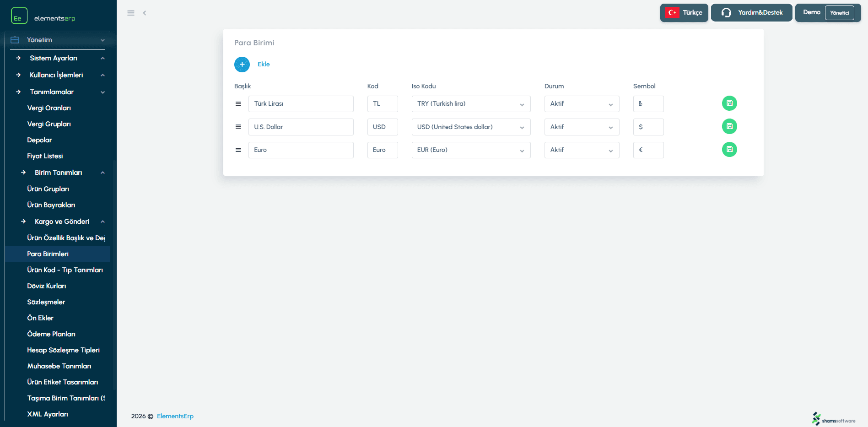868x427 pixels.
Task: Edit the TL code field
Action: point(383,104)
